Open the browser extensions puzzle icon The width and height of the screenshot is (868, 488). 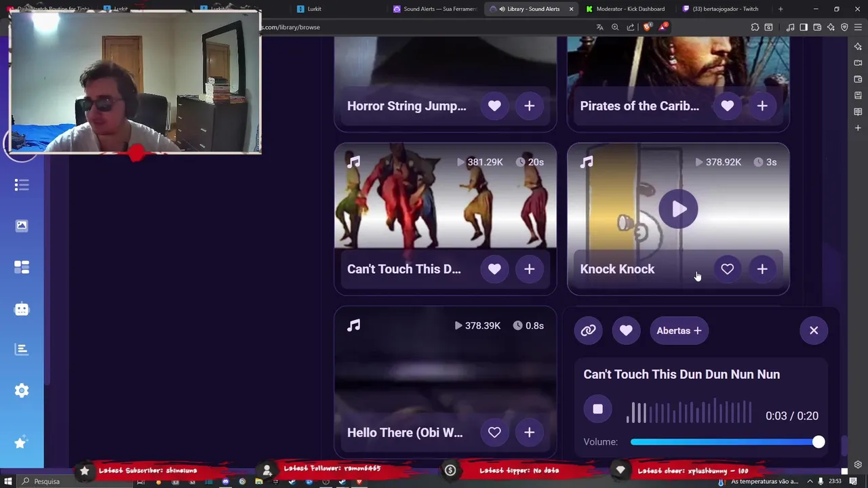point(755,27)
